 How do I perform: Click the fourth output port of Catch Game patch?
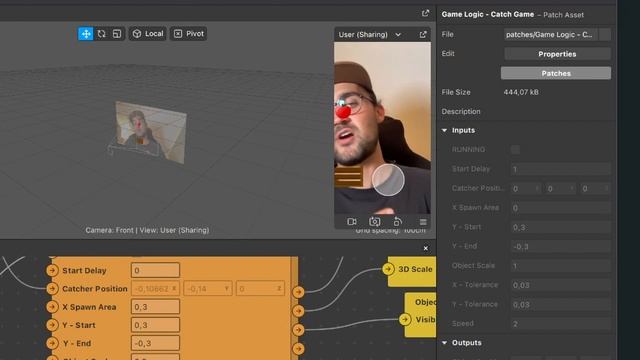(298, 349)
